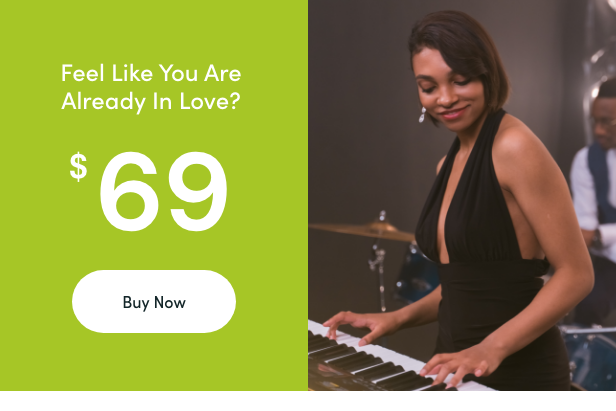Click the digit 9 in the price
616x411 pixels.
coord(198,191)
